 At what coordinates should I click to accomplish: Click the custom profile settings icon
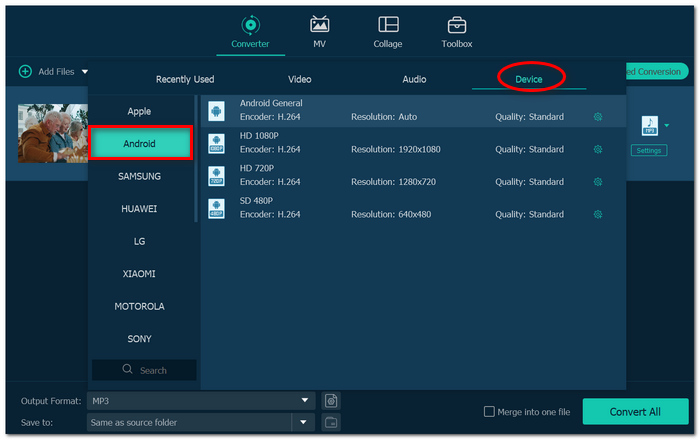pos(331,401)
